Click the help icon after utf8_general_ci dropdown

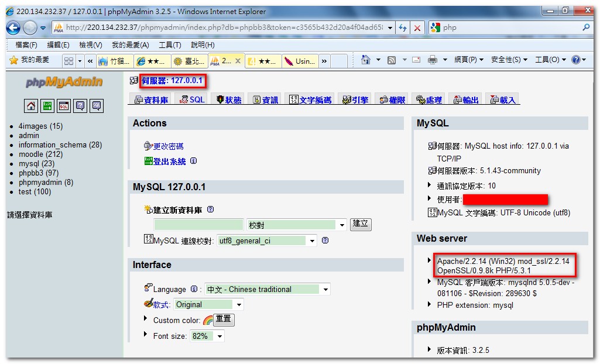(325, 241)
